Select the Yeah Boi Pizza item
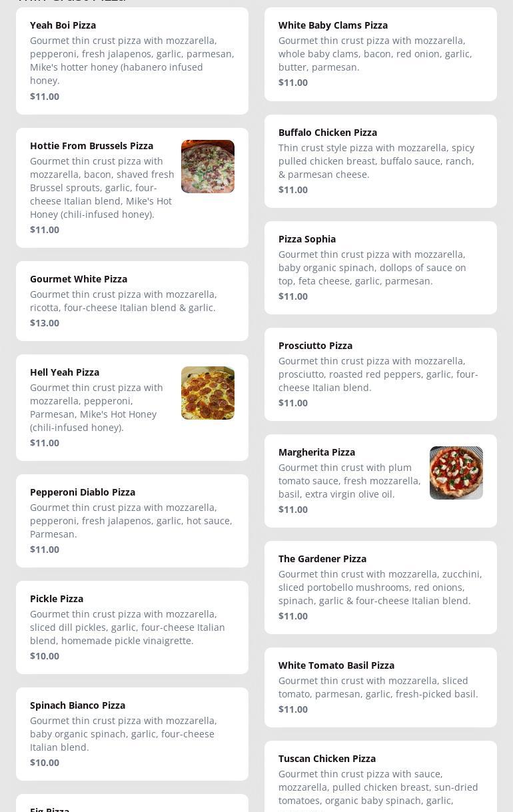Viewport: 513px width, 812px height. pos(63,25)
